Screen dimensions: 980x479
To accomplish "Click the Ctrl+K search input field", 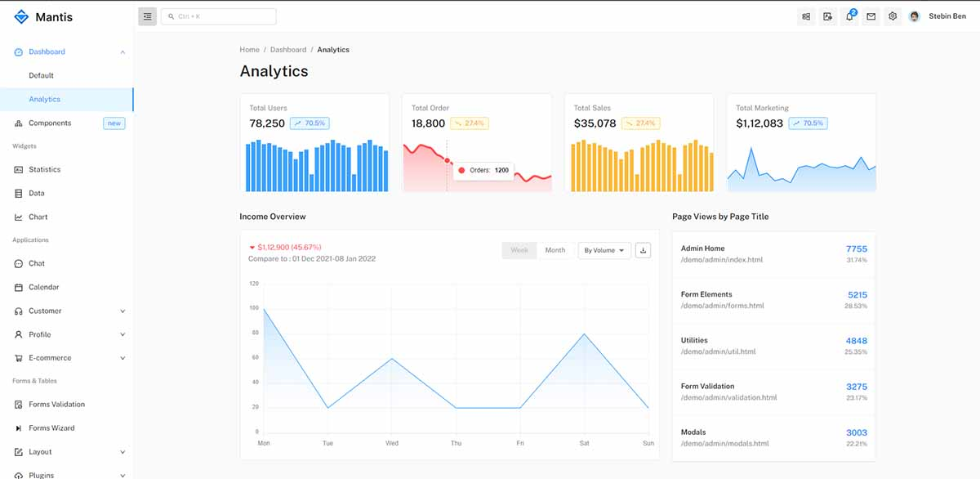I will [x=218, y=16].
